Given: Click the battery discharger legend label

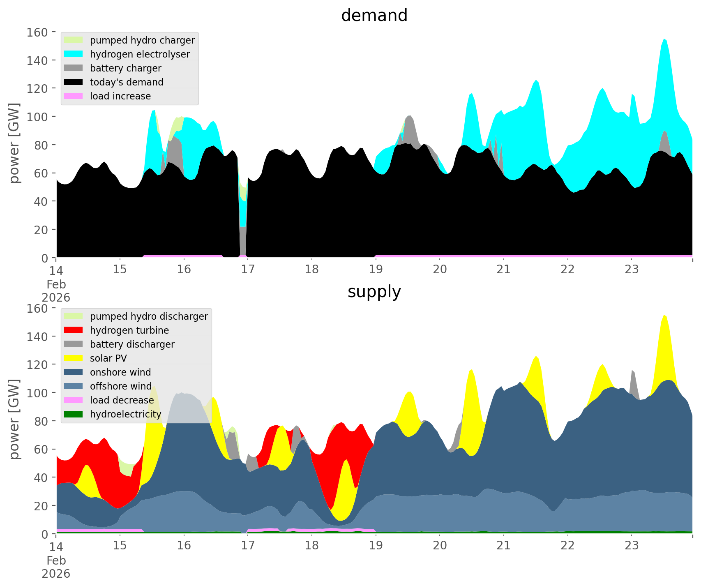Looking at the screenshot, I should [x=132, y=344].
